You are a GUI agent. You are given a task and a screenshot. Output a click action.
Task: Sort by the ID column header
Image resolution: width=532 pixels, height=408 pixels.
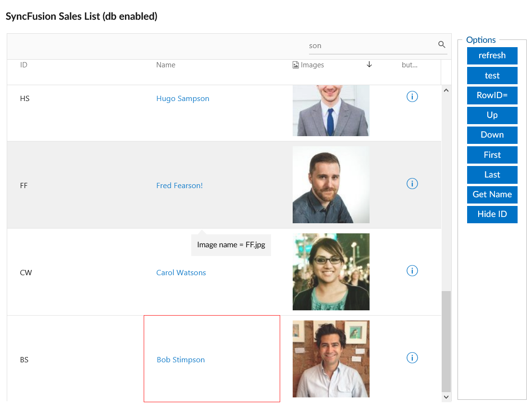tap(24, 65)
